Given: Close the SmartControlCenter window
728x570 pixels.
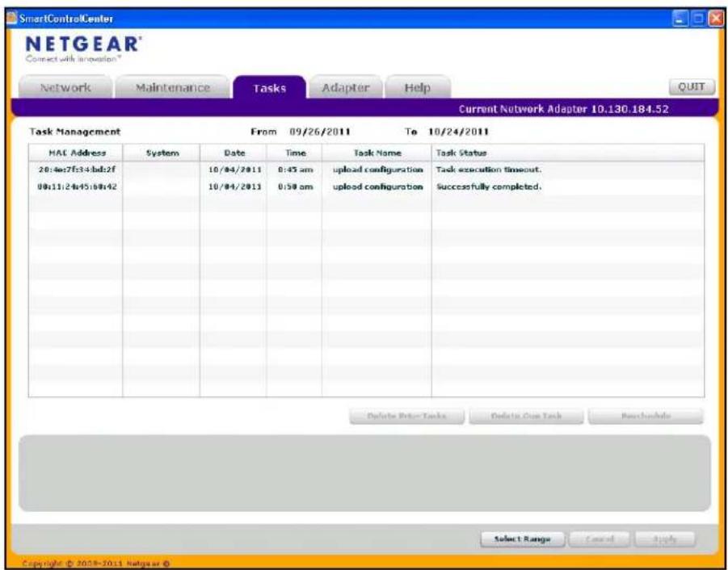Looking at the screenshot, I should [x=716, y=19].
